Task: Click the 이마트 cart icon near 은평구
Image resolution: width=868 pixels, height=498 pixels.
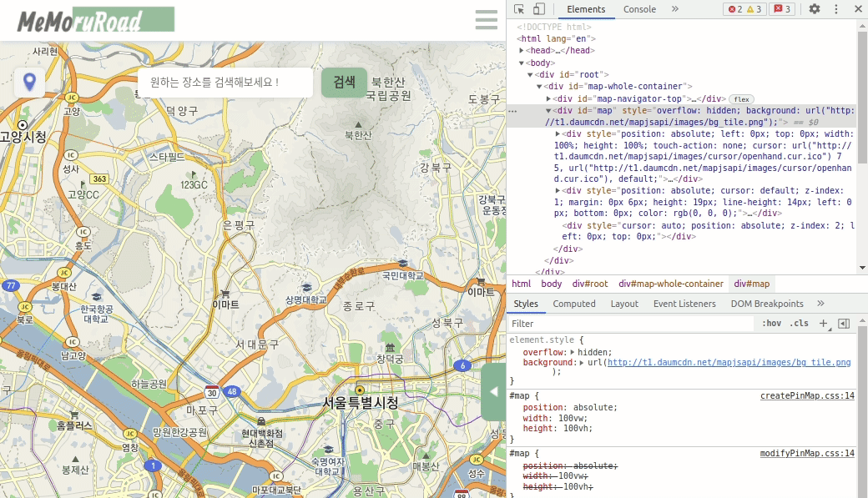Action: pyautogui.click(x=225, y=294)
